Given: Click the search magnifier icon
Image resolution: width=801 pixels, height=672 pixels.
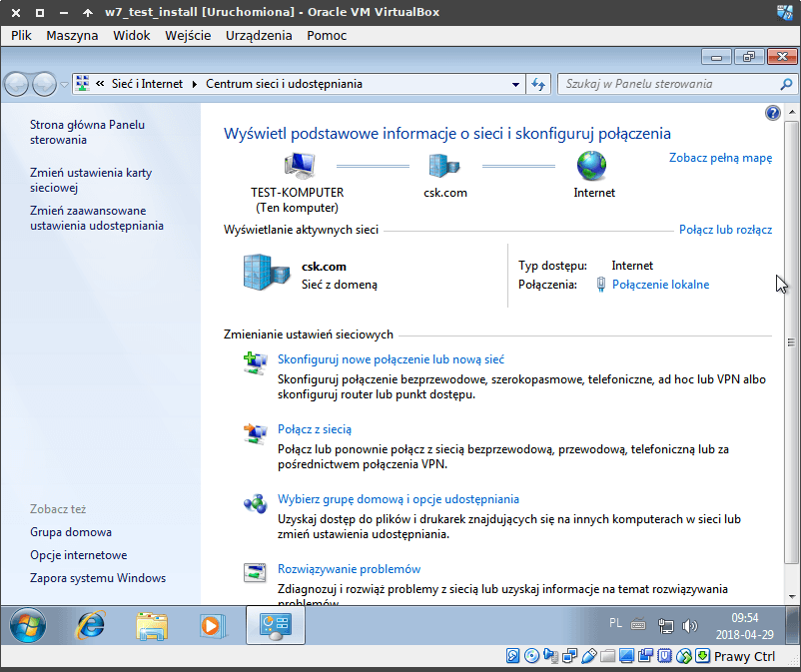Looking at the screenshot, I should (786, 84).
